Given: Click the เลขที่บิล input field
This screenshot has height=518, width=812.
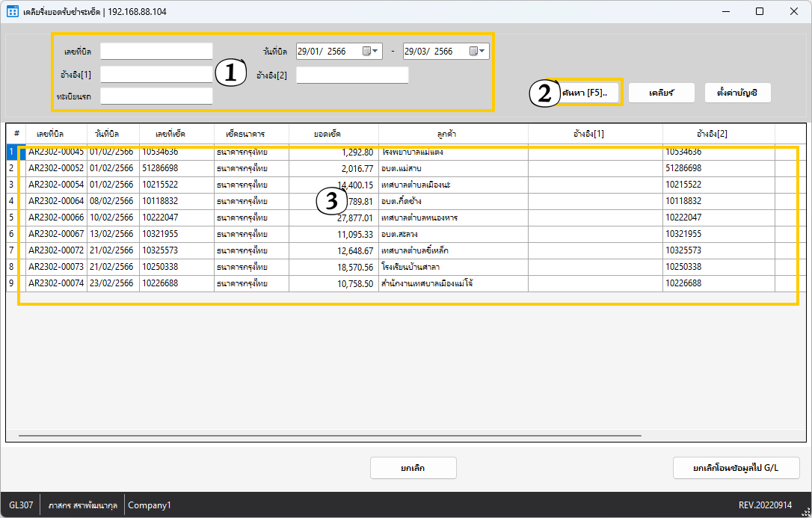Looking at the screenshot, I should pyautogui.click(x=156, y=51).
